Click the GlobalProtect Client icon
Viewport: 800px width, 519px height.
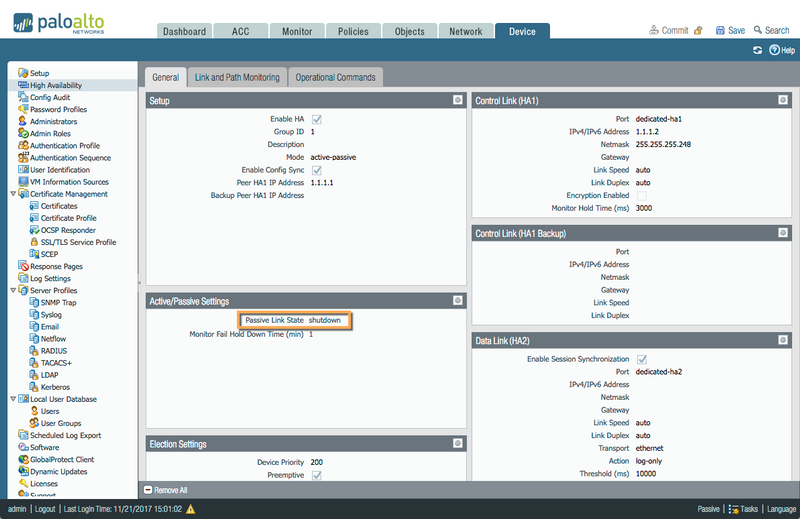click(x=23, y=459)
